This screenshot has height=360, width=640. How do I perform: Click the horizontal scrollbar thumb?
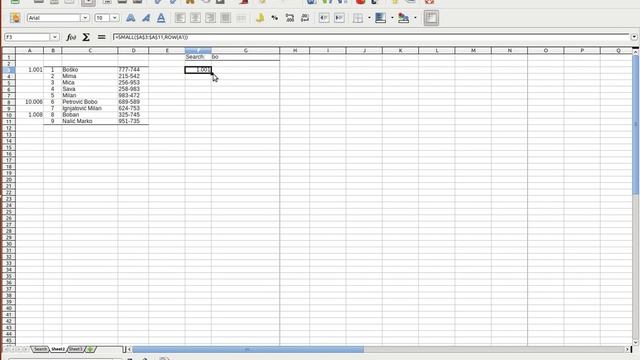point(248,349)
